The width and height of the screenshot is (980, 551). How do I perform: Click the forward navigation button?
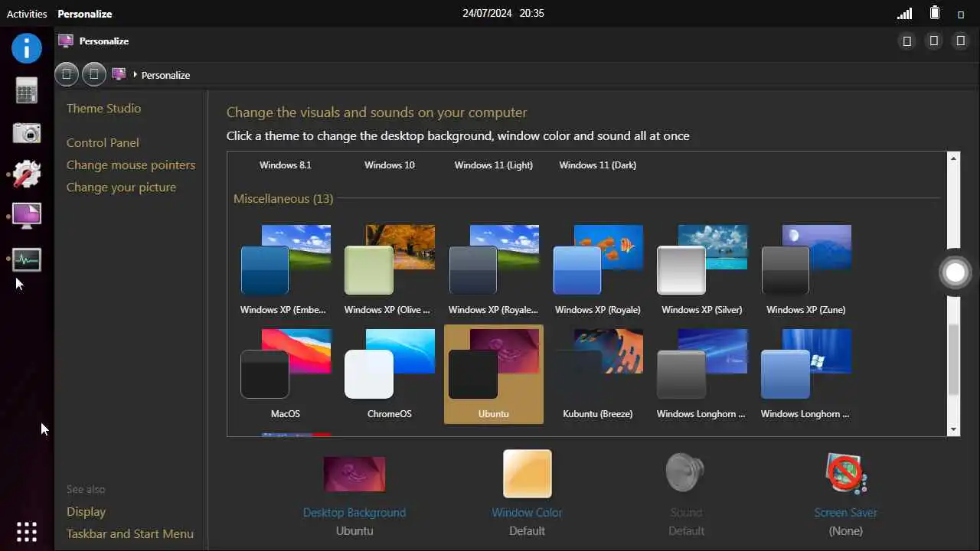click(x=94, y=74)
